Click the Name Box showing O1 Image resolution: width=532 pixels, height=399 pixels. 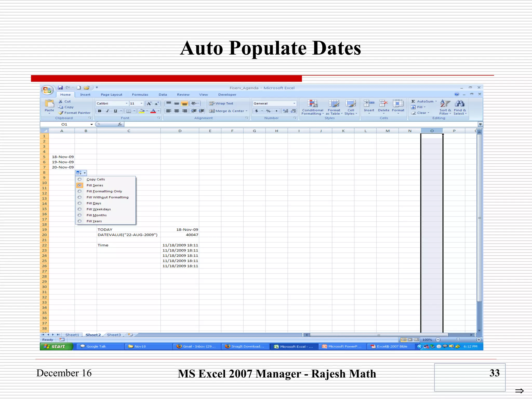tap(67, 124)
